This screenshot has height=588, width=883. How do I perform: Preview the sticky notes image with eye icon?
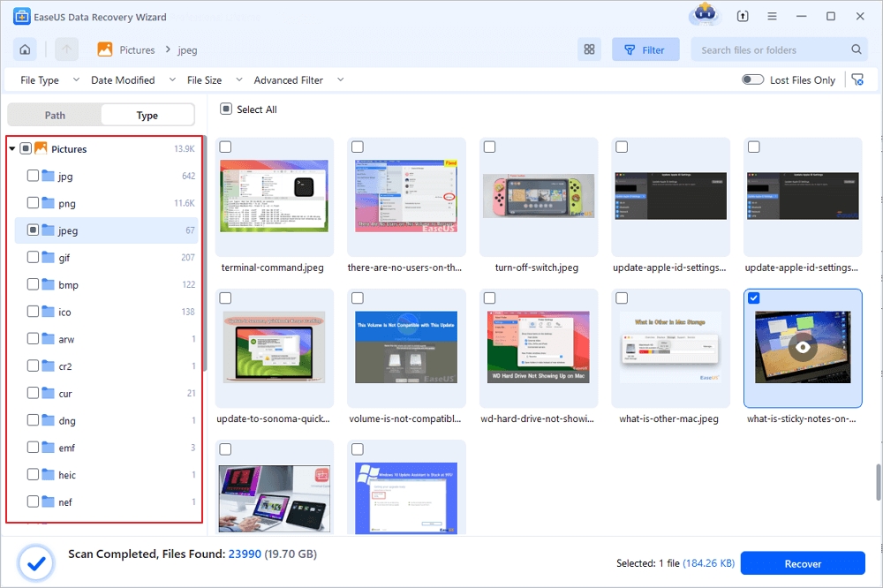click(x=802, y=347)
